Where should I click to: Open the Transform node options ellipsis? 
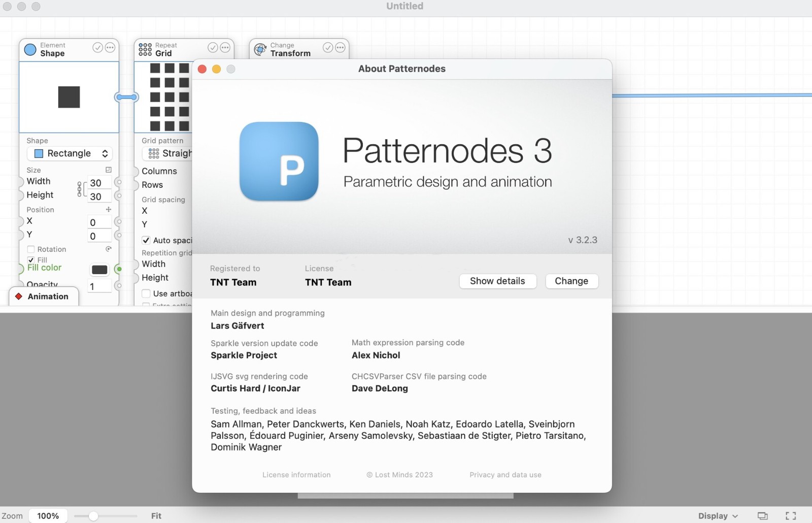coord(340,48)
